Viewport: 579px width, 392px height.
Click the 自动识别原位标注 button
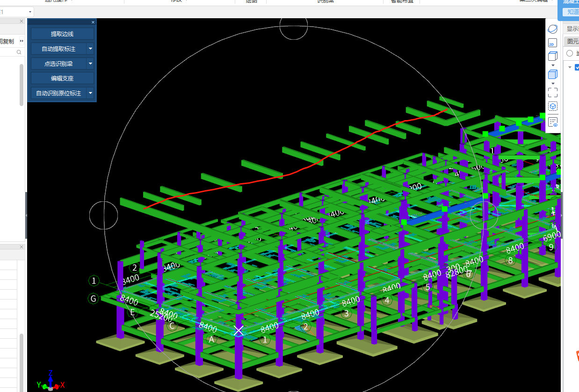pos(58,93)
